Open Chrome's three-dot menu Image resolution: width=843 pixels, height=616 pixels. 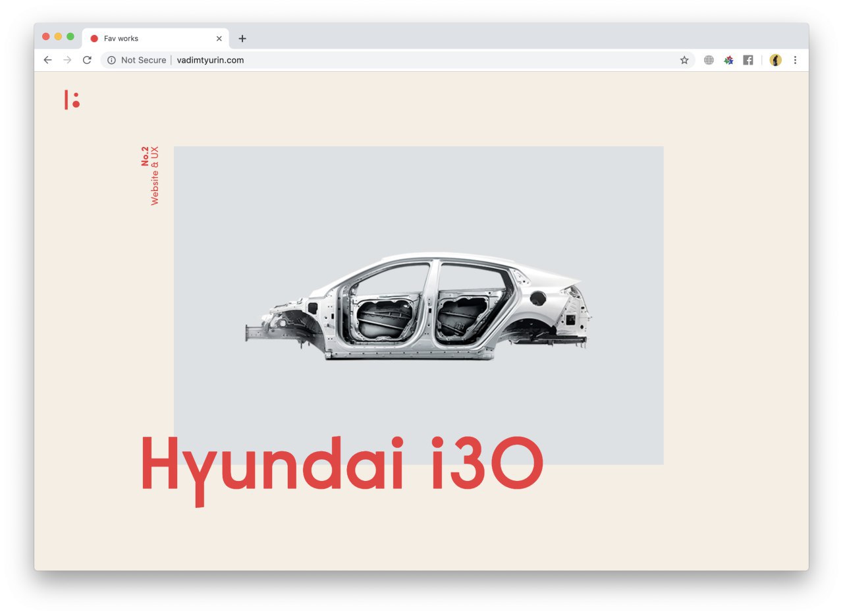point(795,60)
